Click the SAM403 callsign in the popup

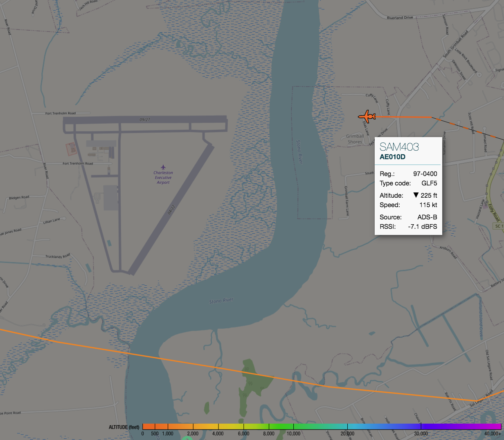[x=399, y=147]
